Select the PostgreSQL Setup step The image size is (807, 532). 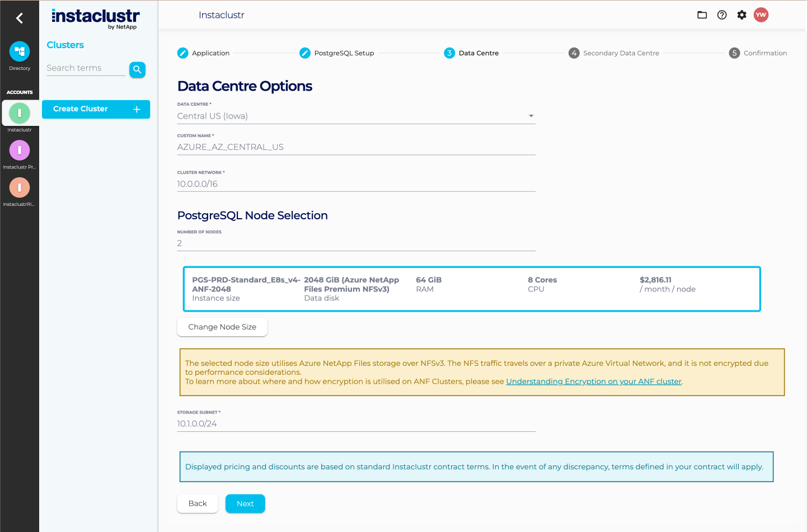click(336, 53)
